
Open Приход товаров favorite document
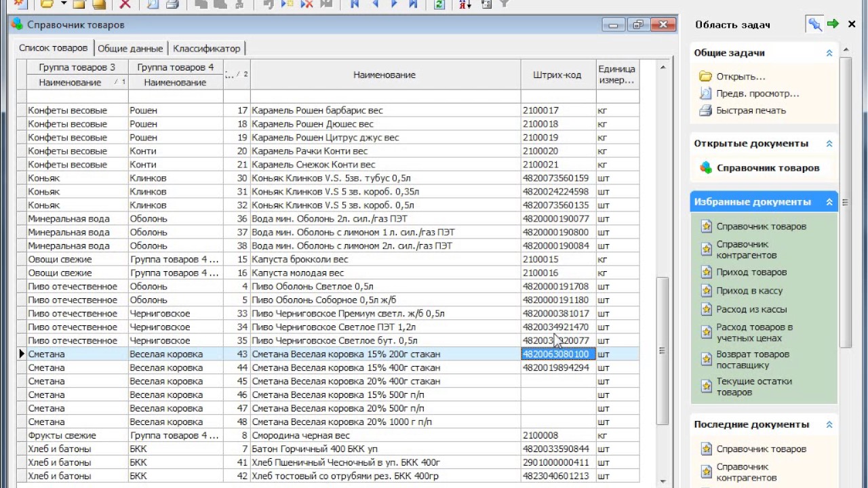pos(751,272)
